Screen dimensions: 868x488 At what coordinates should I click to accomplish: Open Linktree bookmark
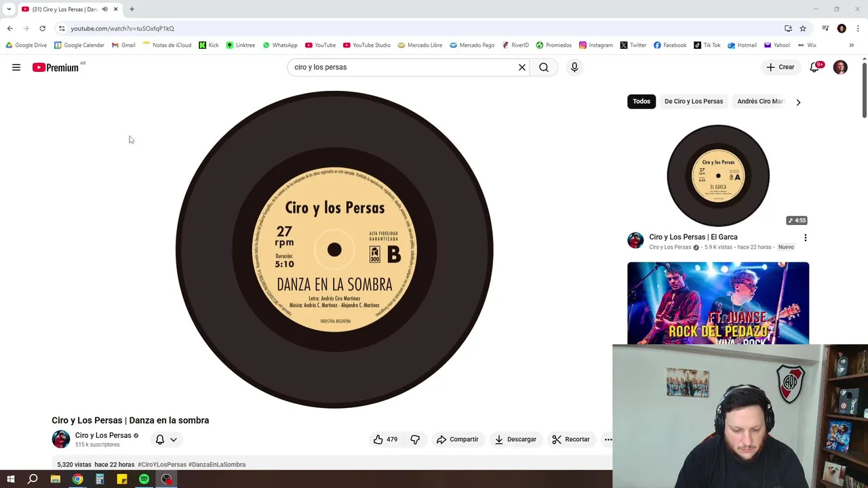tap(241, 45)
